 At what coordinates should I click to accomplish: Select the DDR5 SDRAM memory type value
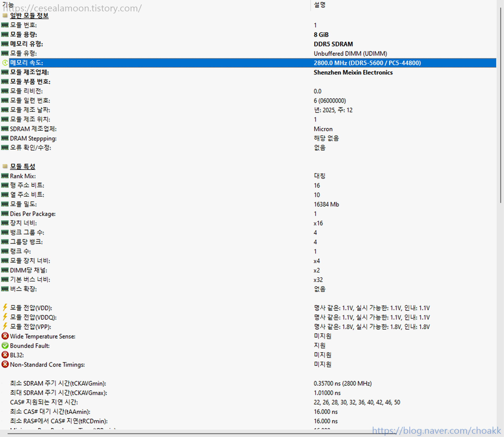point(333,44)
